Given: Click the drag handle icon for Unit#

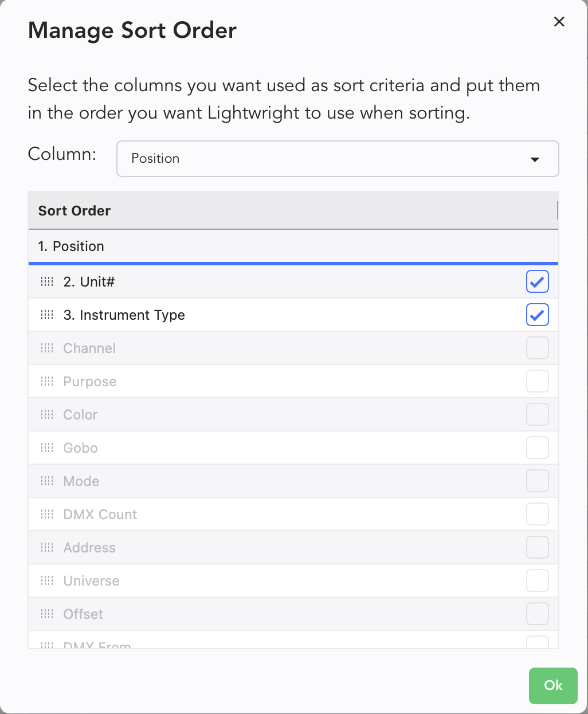Looking at the screenshot, I should (47, 281).
